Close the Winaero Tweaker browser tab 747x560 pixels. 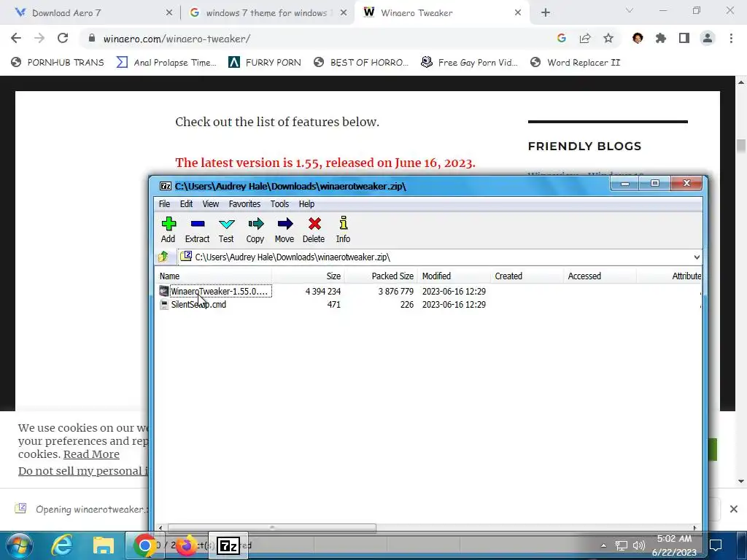[x=518, y=13]
